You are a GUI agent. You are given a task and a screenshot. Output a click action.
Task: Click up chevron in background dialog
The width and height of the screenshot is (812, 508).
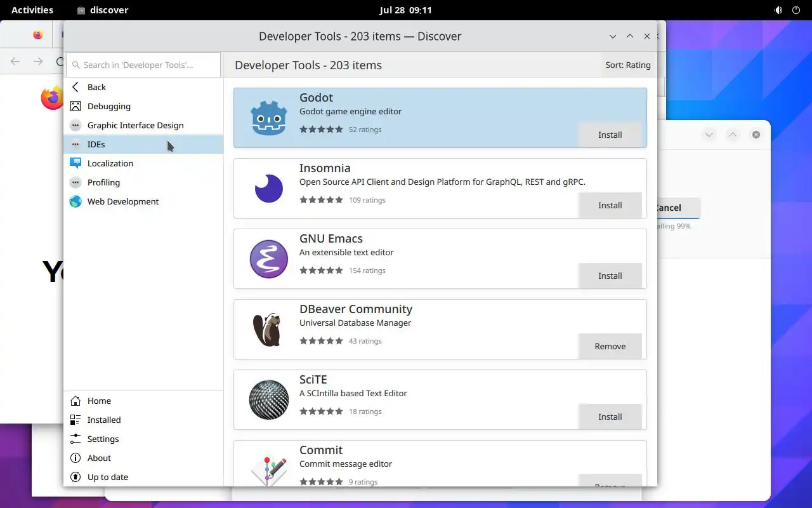point(733,135)
